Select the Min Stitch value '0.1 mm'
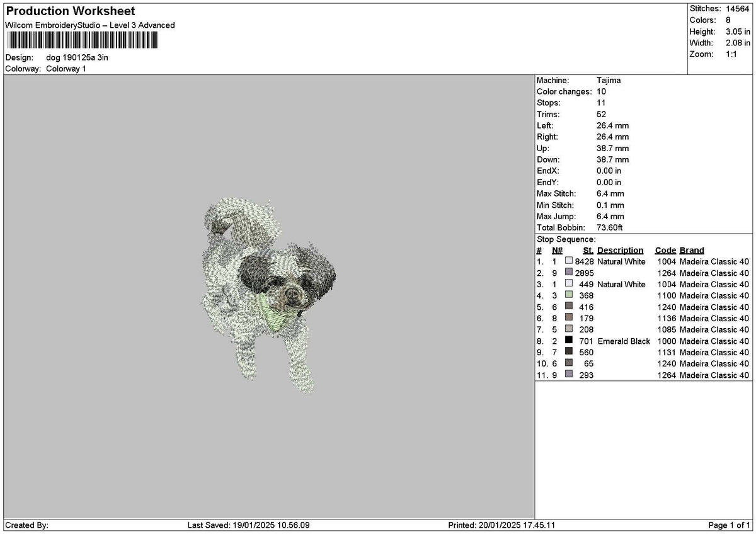Viewport: 756px width, 534px height. coord(610,205)
